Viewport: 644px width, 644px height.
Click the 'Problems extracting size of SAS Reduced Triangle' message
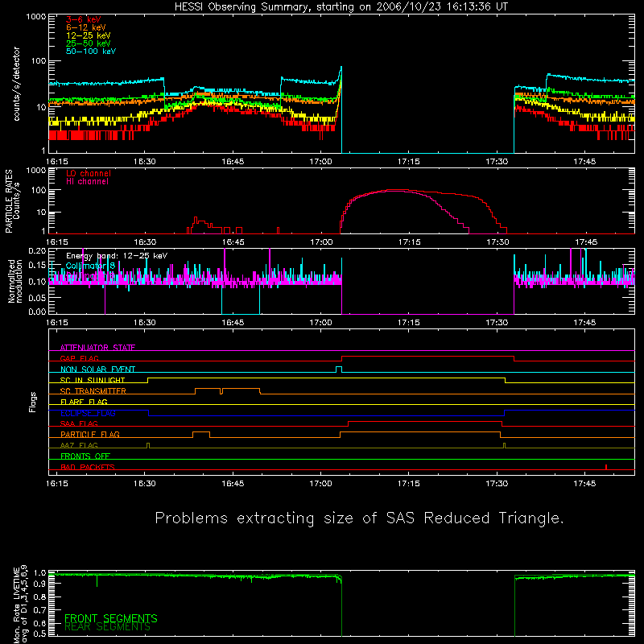(x=359, y=518)
